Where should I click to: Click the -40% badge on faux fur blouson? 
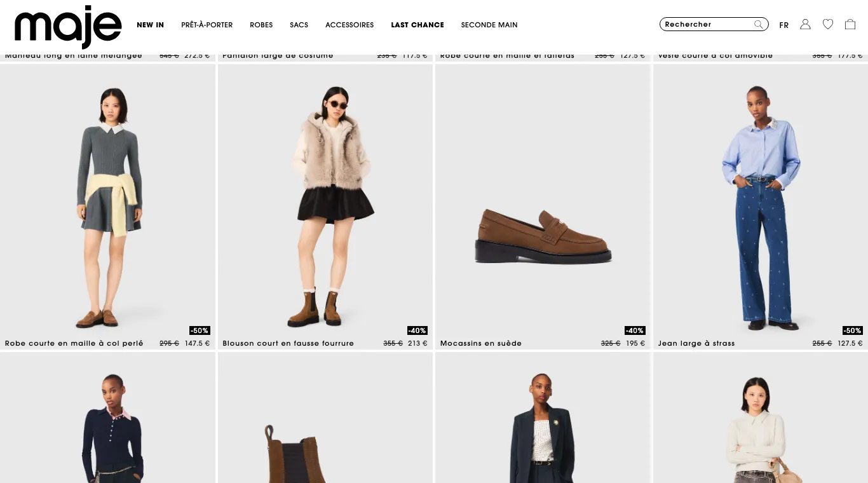coord(417,330)
